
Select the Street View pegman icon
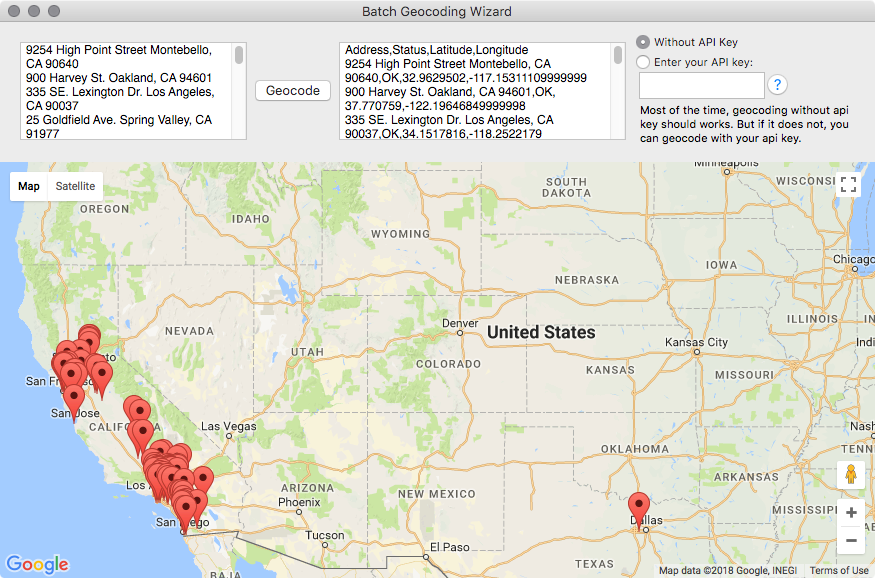tap(850, 475)
